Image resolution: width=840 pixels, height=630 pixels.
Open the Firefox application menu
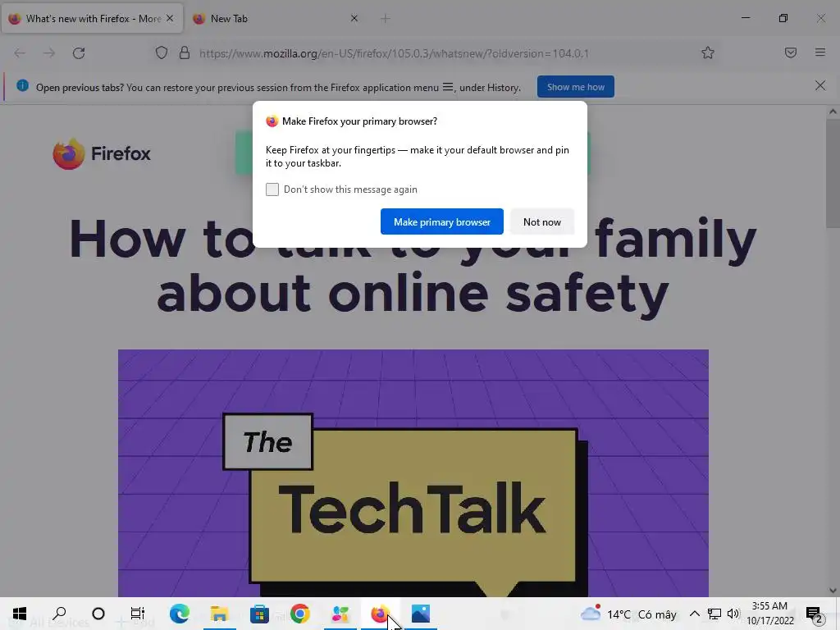pyautogui.click(x=819, y=52)
